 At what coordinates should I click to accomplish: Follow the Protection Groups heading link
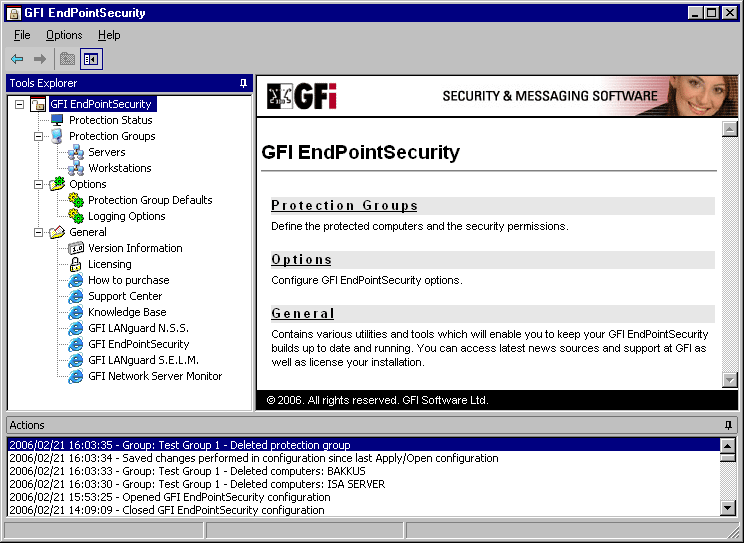344,205
